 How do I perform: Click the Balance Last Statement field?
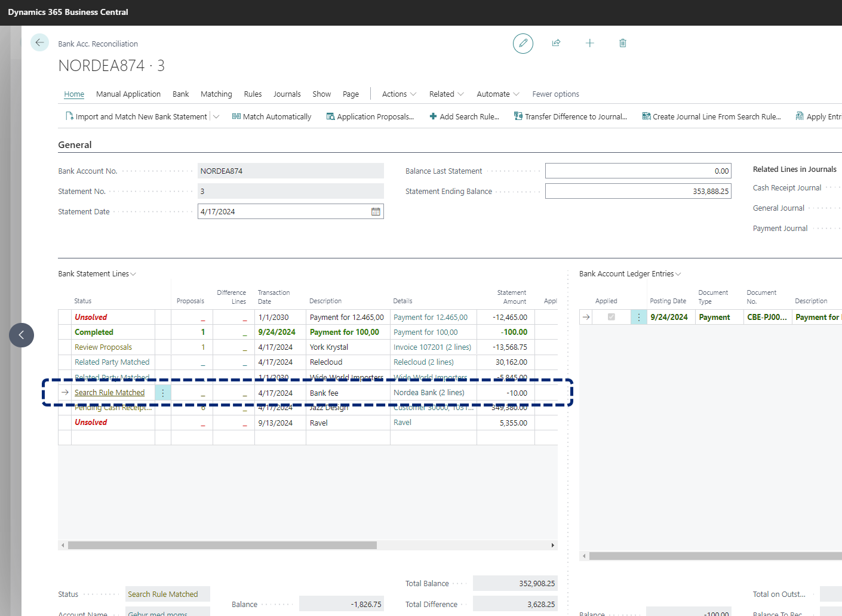638,171
